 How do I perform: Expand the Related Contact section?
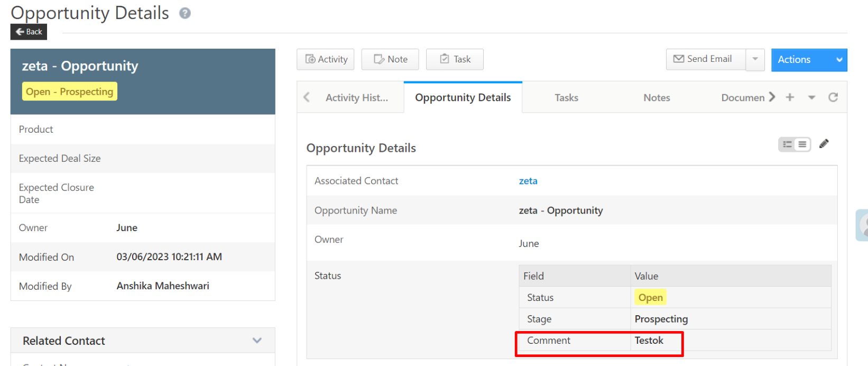tap(257, 341)
